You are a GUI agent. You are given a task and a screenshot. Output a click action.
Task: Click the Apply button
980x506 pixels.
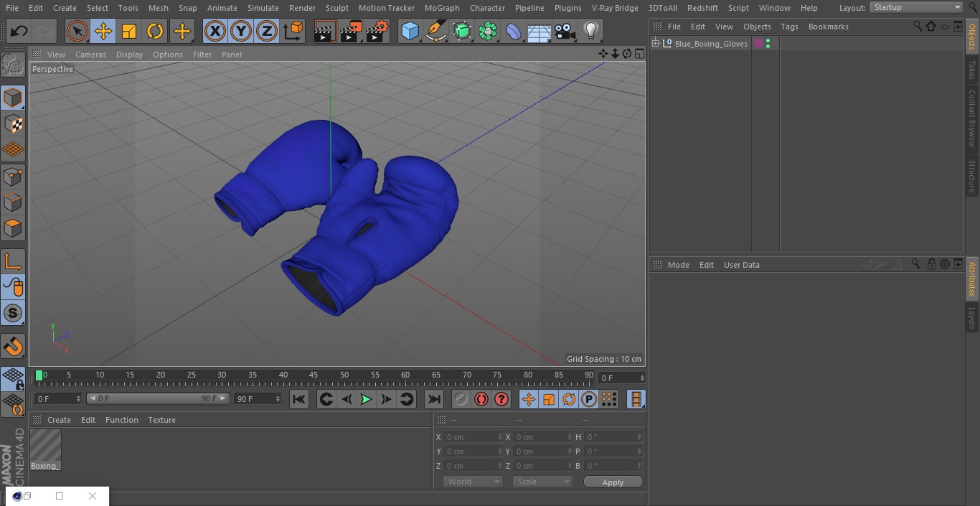pyautogui.click(x=613, y=482)
